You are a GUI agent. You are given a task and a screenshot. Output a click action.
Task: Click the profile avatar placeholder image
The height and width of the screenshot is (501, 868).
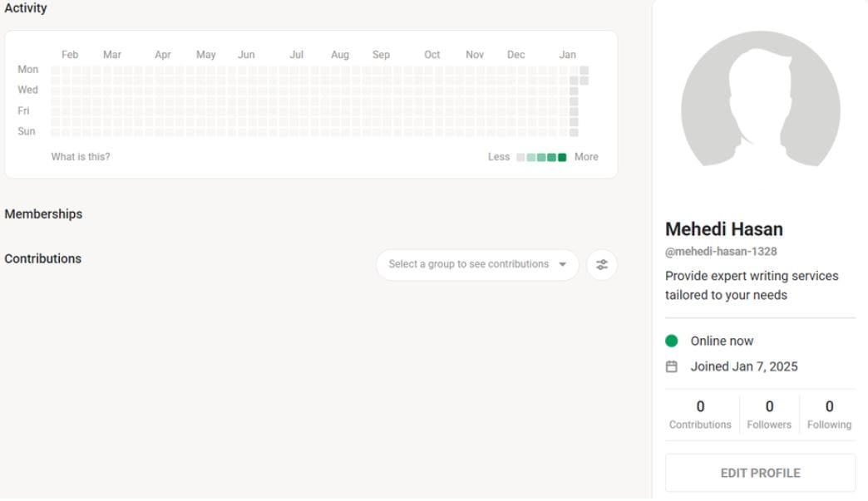point(761,98)
